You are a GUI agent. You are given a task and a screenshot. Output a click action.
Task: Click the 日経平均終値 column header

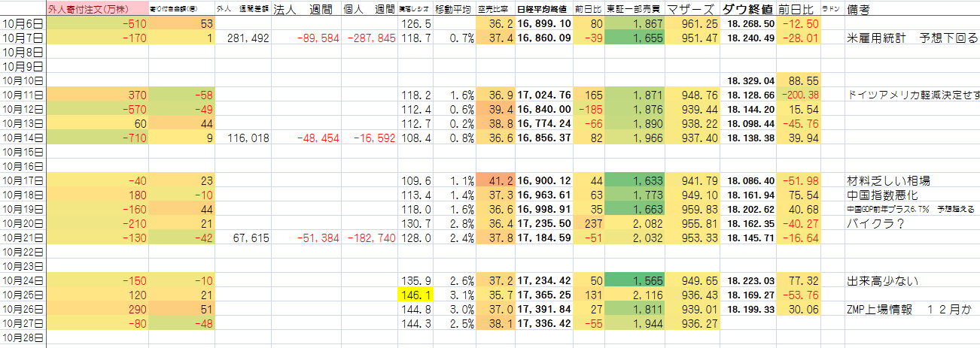coord(543,11)
